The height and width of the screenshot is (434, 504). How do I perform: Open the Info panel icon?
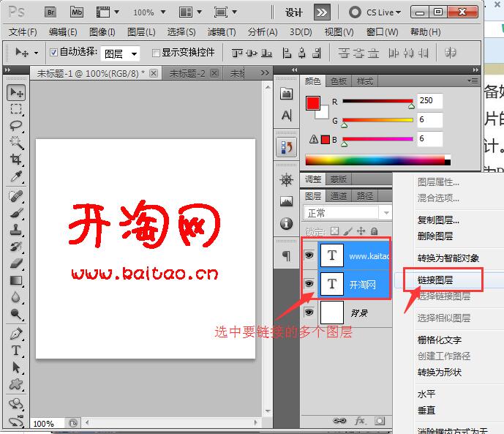pos(287,223)
